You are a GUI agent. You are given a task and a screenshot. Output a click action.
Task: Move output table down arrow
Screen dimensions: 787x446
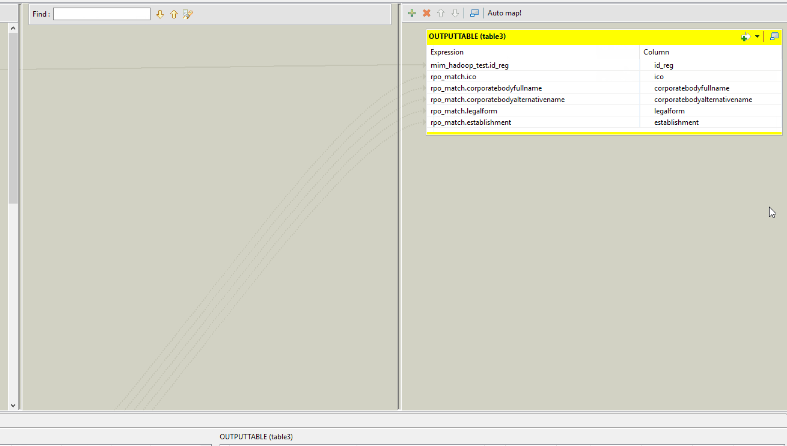click(455, 13)
